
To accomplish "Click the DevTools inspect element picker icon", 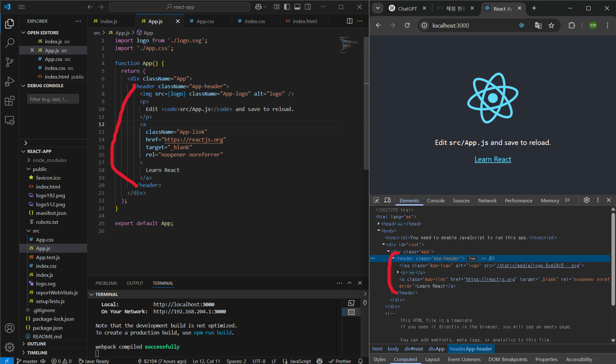I will (x=376, y=200).
